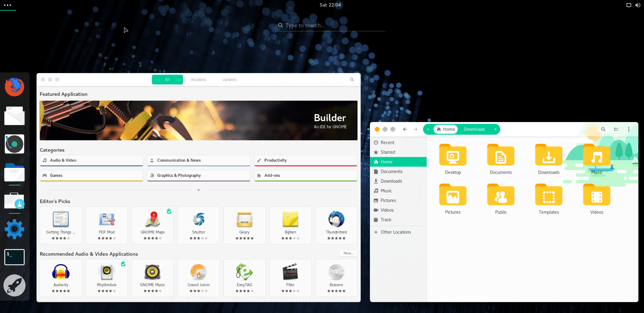The image size is (644, 313).
Task: Toggle the file view list/grid button
Action: click(616, 129)
